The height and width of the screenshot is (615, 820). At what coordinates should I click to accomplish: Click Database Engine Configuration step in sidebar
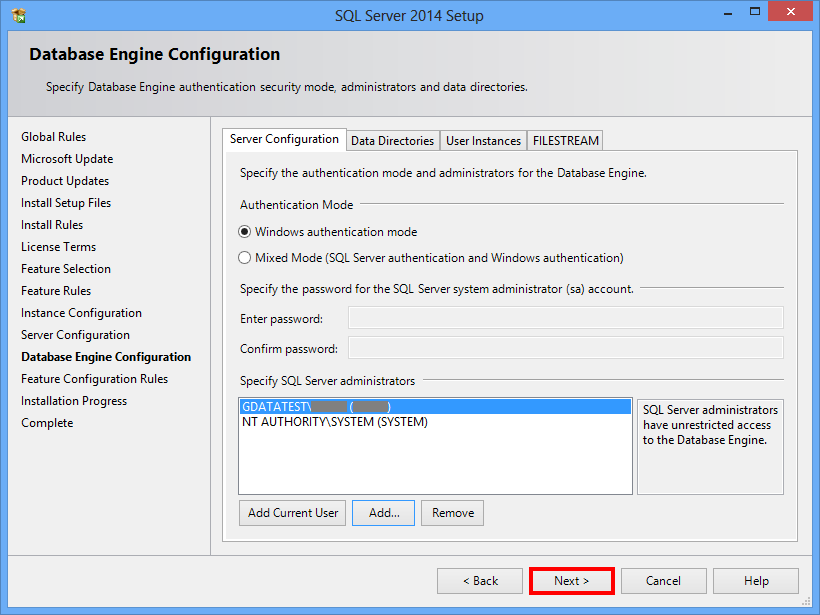[x=106, y=357]
